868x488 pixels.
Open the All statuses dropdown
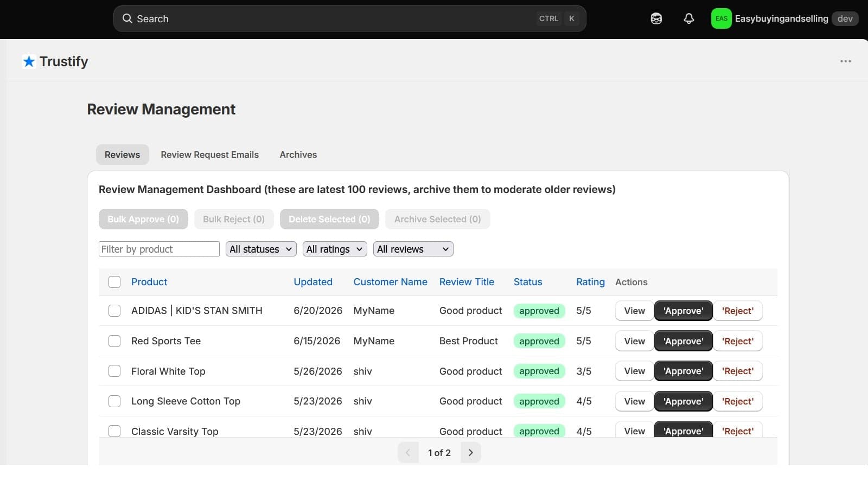(x=261, y=249)
